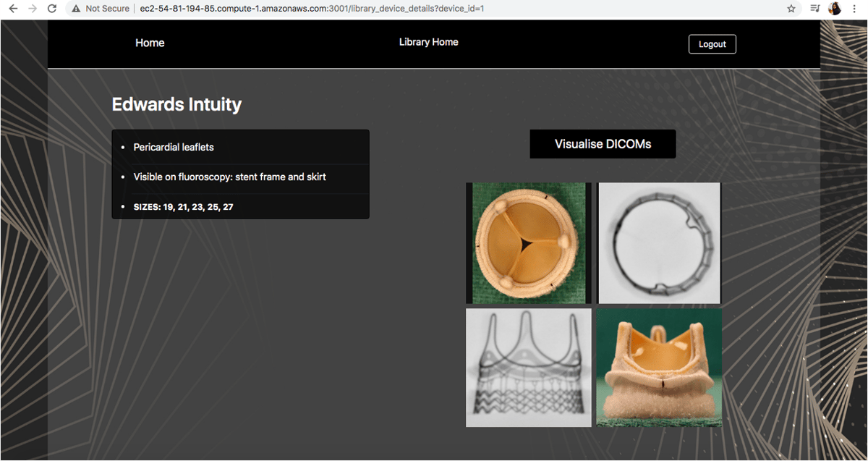The width and height of the screenshot is (868, 461).
Task: Open the side-view valve photo thumbnail
Action: [659, 368]
